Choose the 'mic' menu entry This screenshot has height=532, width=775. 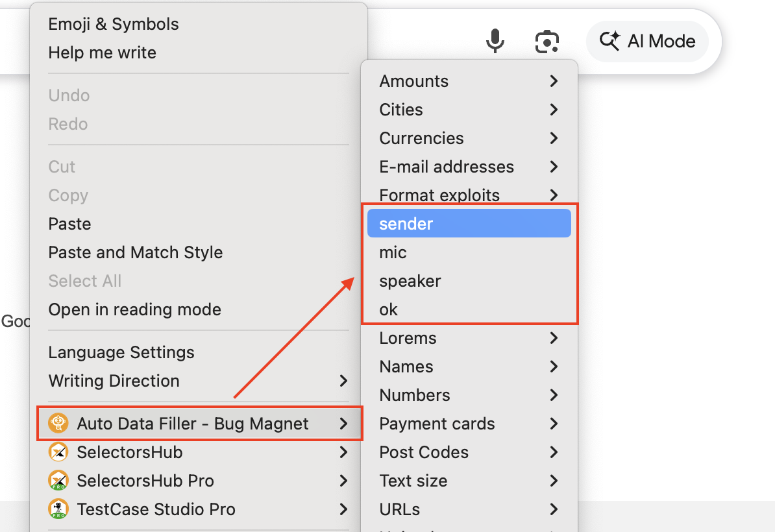[x=393, y=252]
